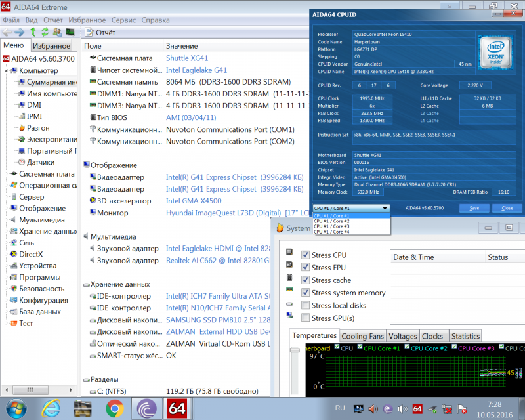The image size is (525, 420).
Task: Expand the Системная плата tree node
Action: pos(6,174)
